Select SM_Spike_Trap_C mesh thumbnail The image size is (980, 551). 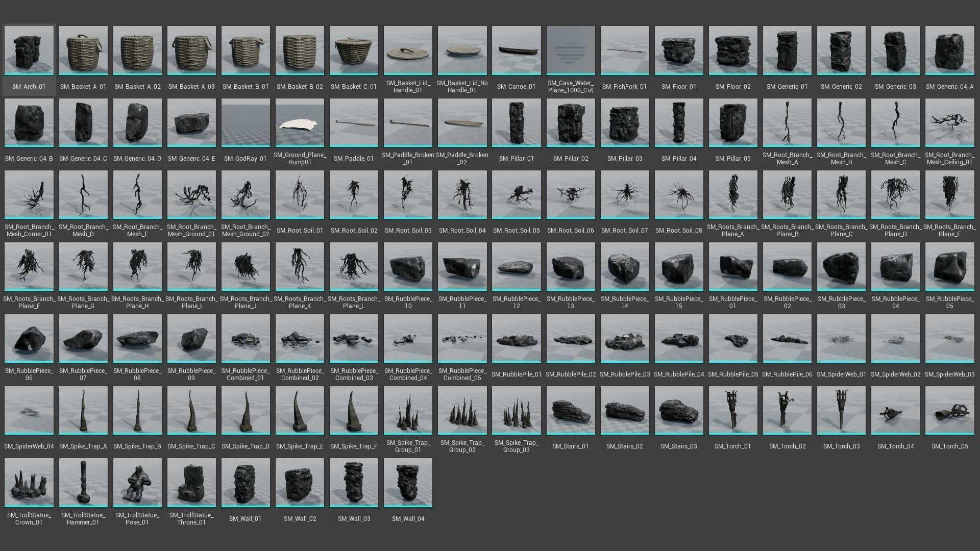click(x=191, y=410)
